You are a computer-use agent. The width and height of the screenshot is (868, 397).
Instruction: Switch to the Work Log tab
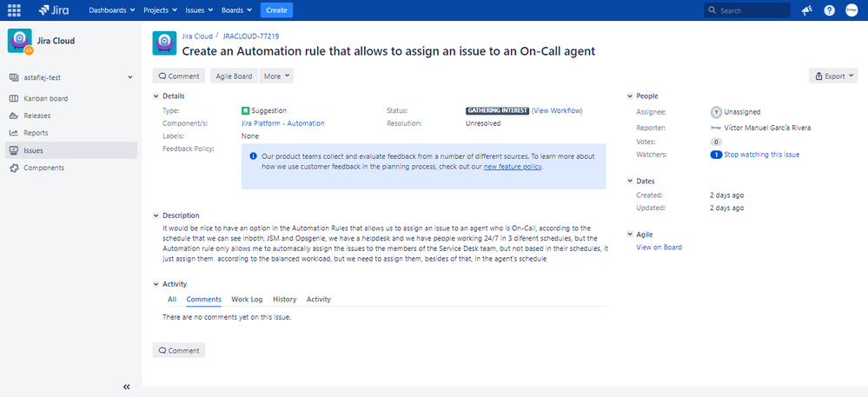point(247,299)
